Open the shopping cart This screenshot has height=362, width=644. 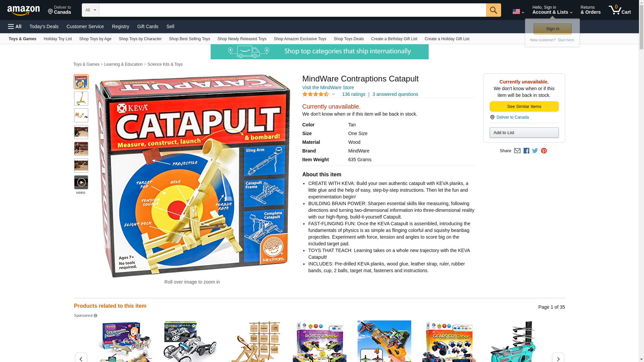[x=620, y=10]
